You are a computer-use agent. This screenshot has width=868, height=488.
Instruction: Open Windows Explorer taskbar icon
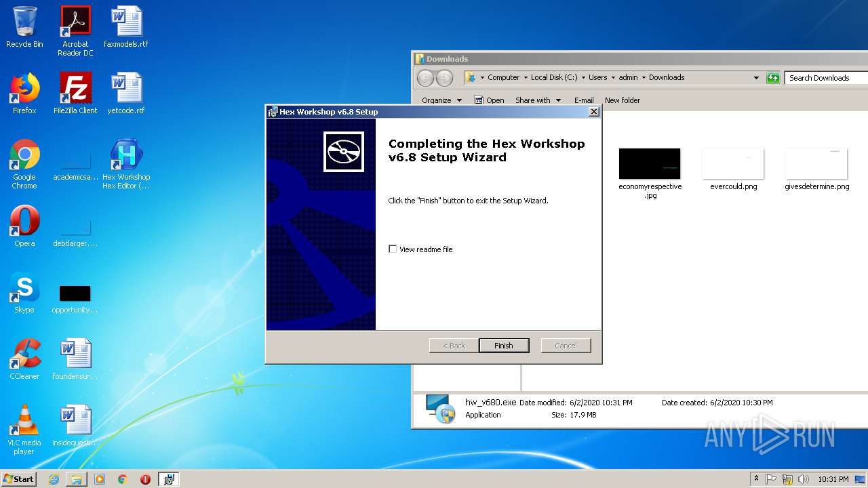click(77, 479)
